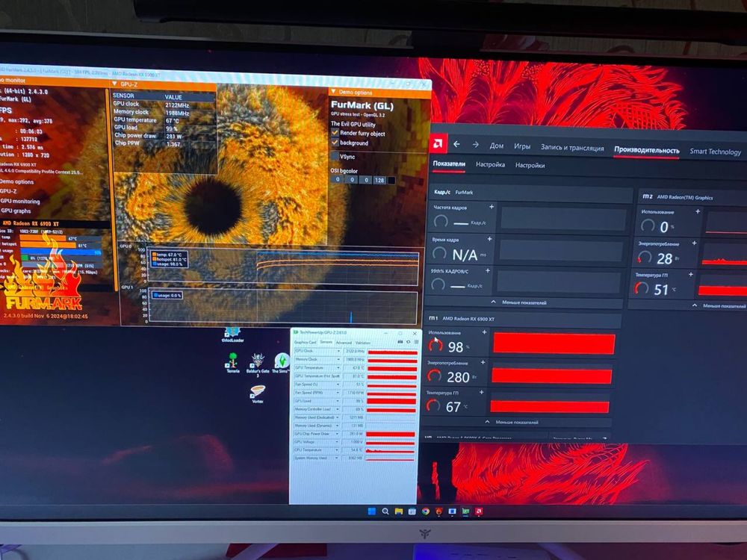Switch to the Настройки sub-tab
Viewport: 747px width, 560px height.
coord(530,165)
